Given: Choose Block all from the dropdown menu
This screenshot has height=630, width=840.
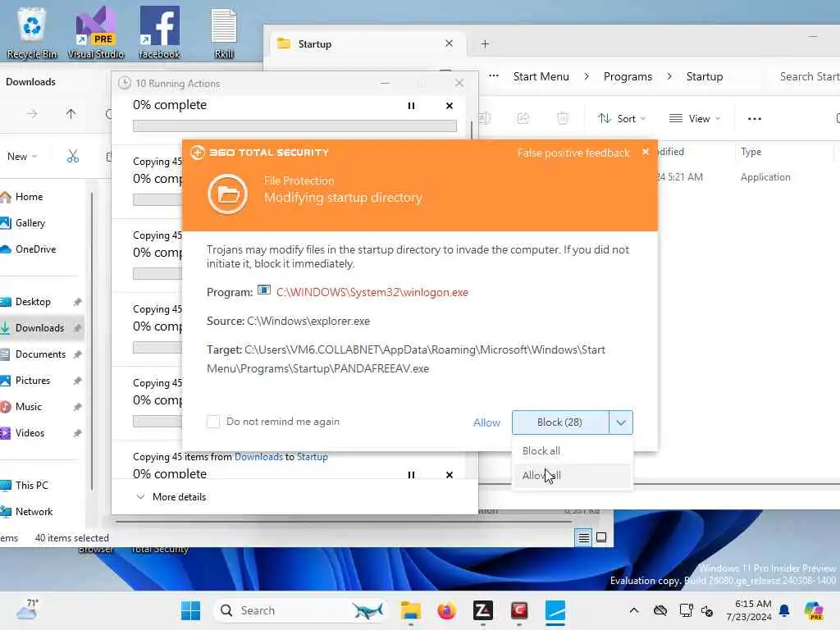Looking at the screenshot, I should (x=572, y=451).
